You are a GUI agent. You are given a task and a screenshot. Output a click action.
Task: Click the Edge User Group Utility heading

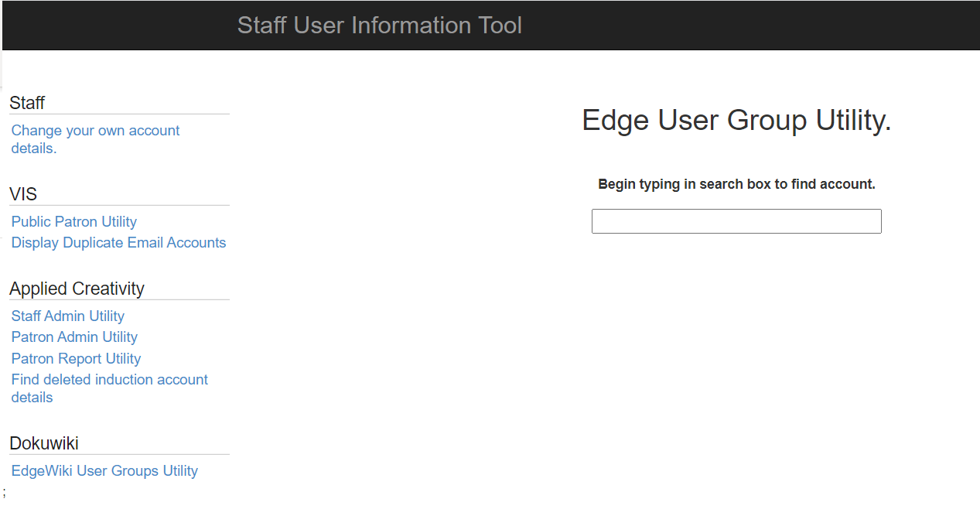coord(736,121)
